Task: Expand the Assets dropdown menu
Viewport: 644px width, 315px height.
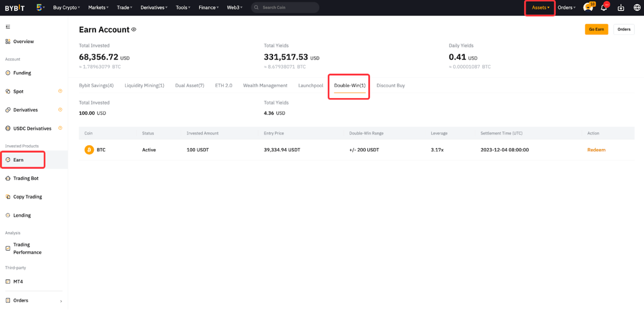Action: (x=540, y=7)
